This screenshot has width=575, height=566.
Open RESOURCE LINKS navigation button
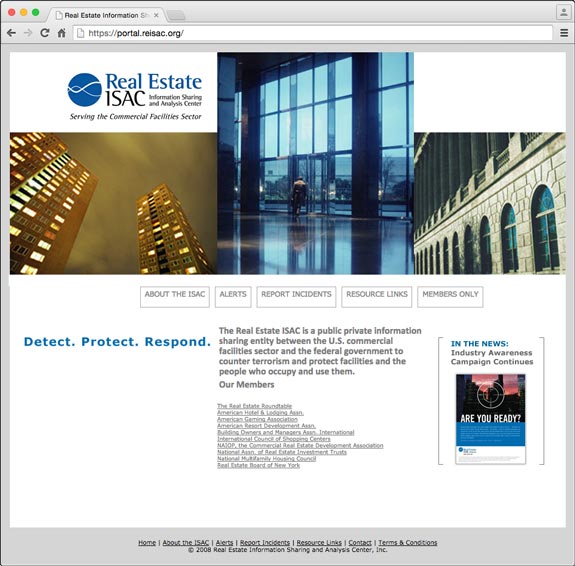(377, 296)
